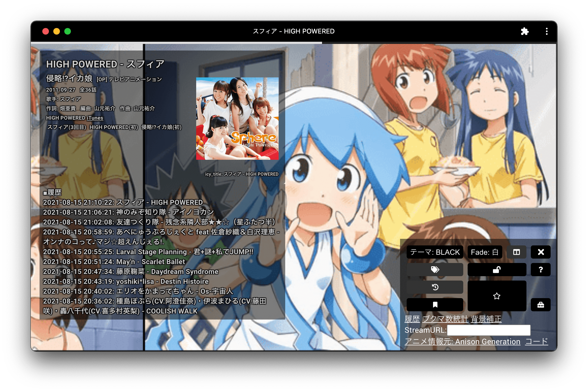The image size is (588, 392).
Task: Click the Sphere album cover thumbnail
Action: 237,119
